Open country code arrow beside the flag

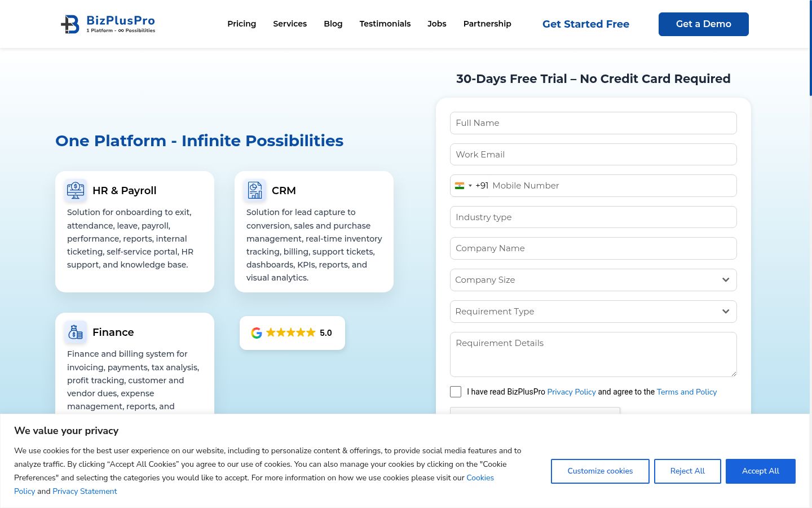click(470, 186)
